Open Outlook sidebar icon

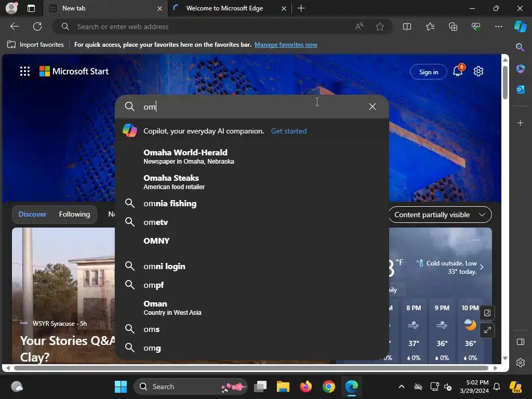tap(520, 89)
